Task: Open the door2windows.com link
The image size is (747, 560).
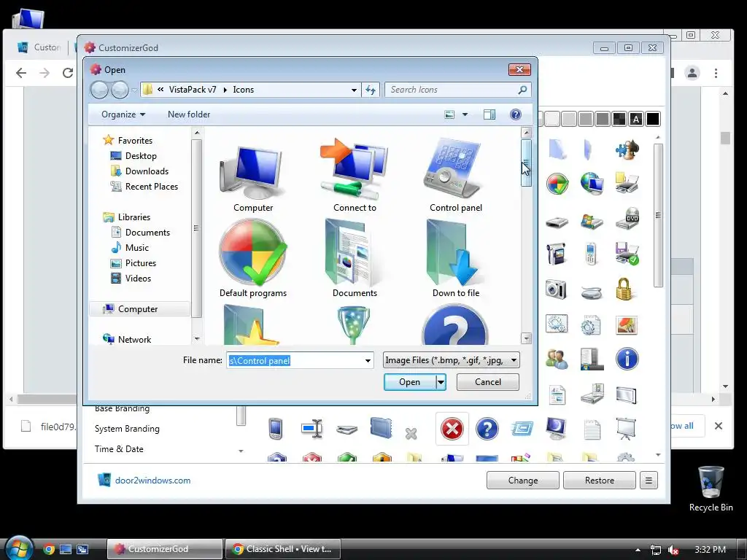Action: [152, 481]
